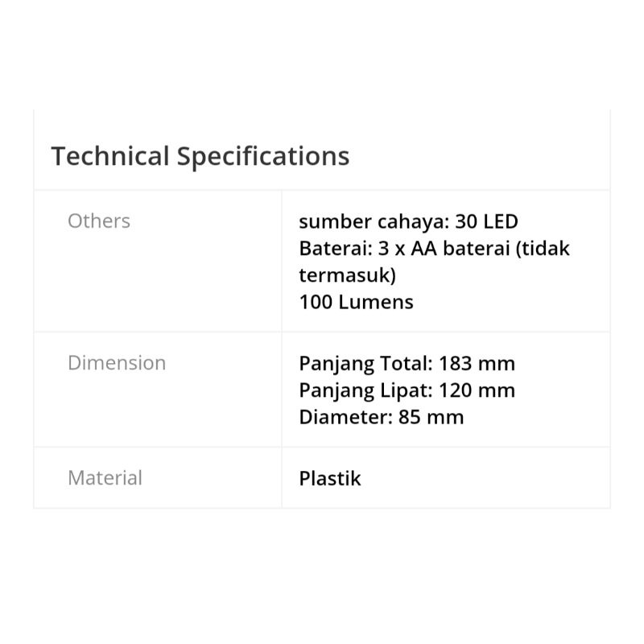Click the word 'Specifications' in the heading
The height and width of the screenshot is (644, 644).
click(x=263, y=156)
